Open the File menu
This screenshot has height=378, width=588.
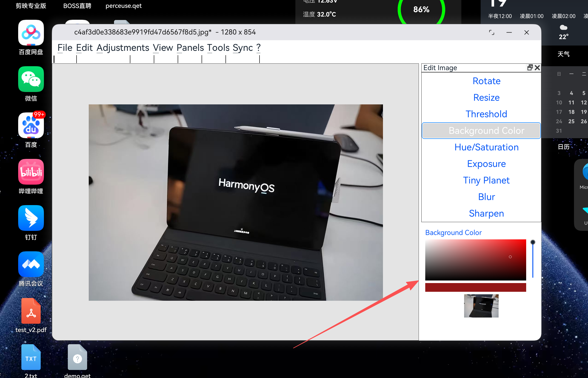pyautogui.click(x=65, y=48)
